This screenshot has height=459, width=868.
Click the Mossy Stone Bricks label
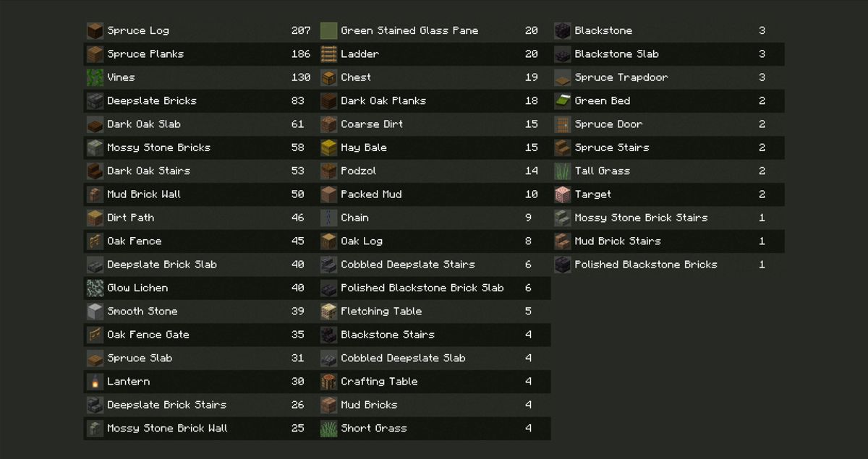click(158, 147)
